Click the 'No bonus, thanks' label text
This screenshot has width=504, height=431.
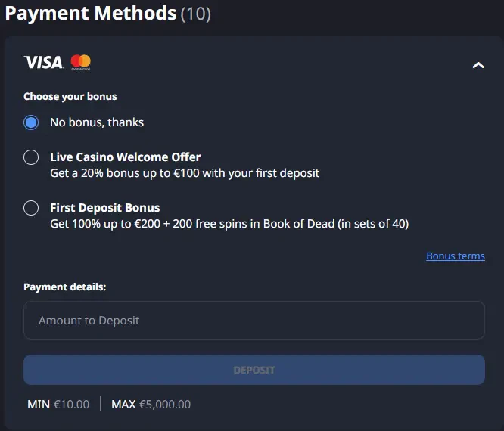click(97, 122)
